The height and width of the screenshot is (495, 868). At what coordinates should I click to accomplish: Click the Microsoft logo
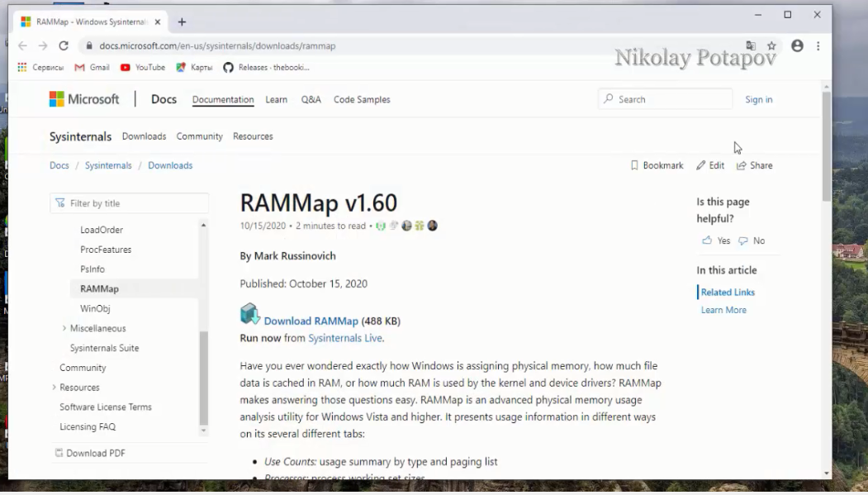[x=84, y=99]
